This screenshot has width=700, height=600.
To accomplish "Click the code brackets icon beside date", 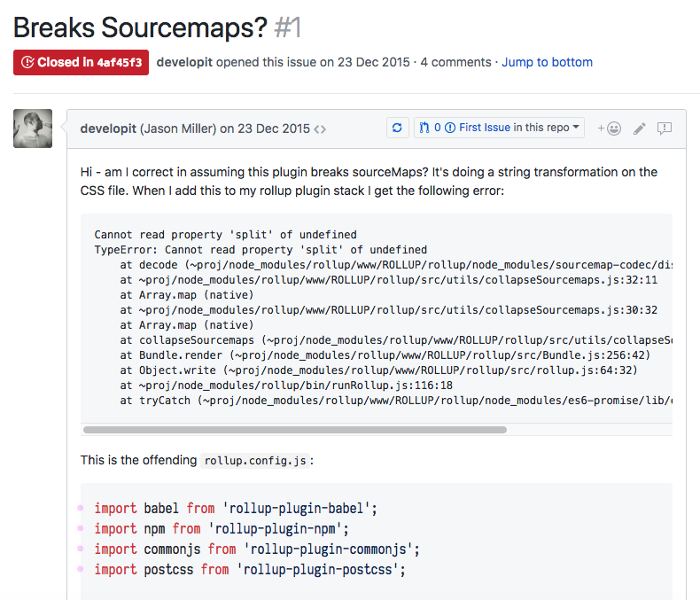I will coord(320,129).
